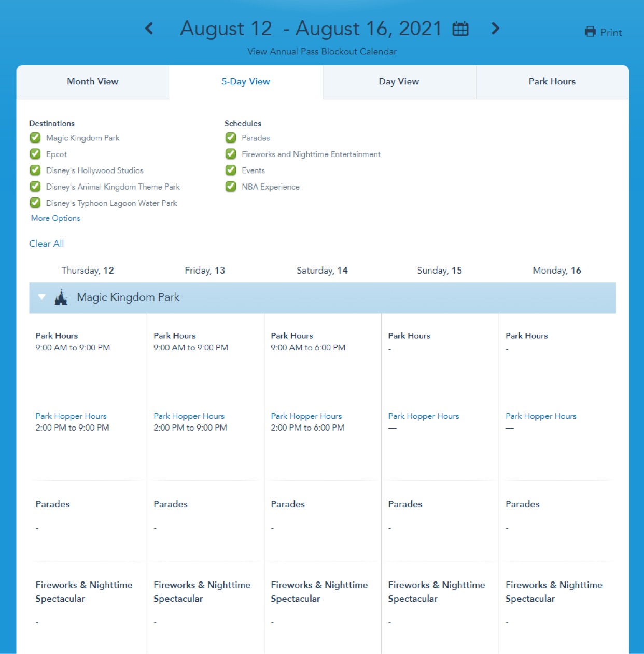Uncheck the Epcot destination checkbox
Viewport: 644px width, 654px height.
point(35,154)
